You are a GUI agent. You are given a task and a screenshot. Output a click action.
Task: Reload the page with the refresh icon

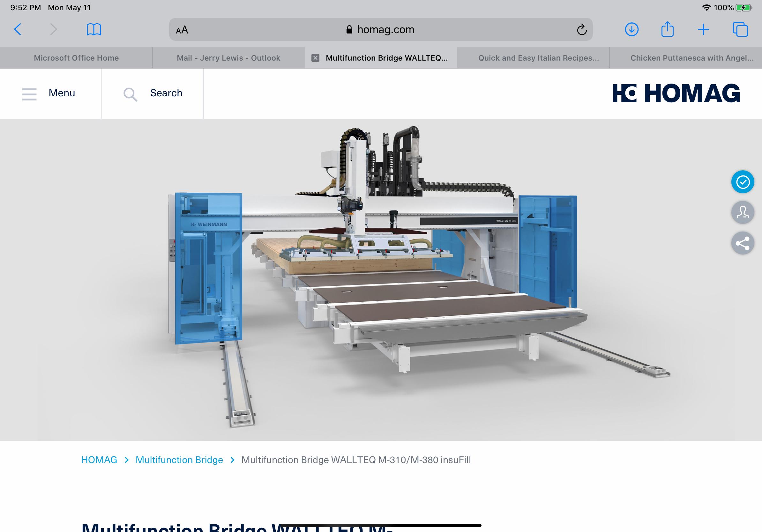pos(581,30)
